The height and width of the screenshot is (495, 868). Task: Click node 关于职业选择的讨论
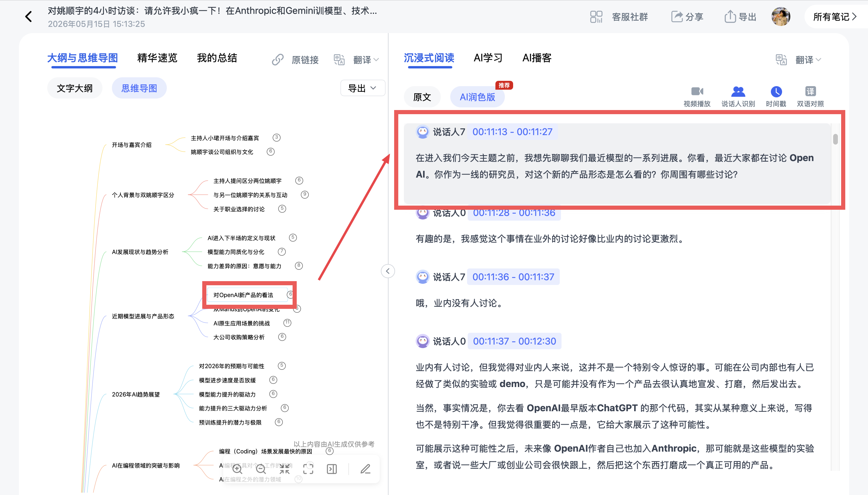pyautogui.click(x=239, y=209)
